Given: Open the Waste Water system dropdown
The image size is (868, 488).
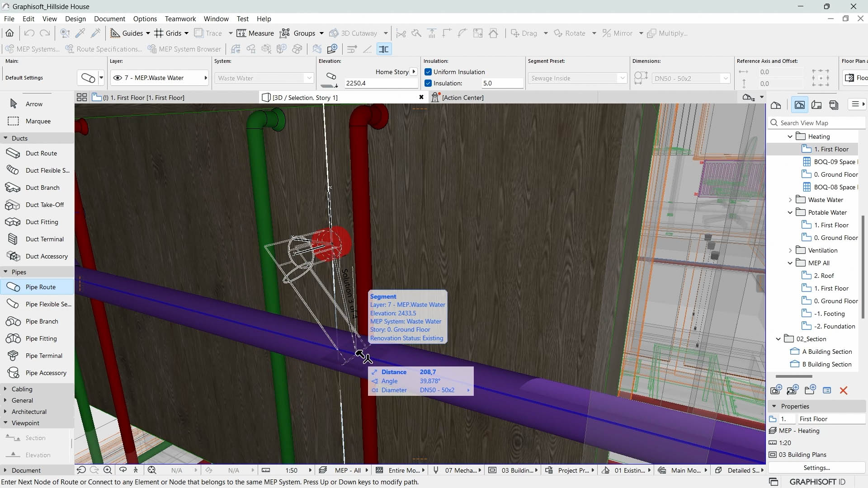Looking at the screenshot, I should coord(309,78).
